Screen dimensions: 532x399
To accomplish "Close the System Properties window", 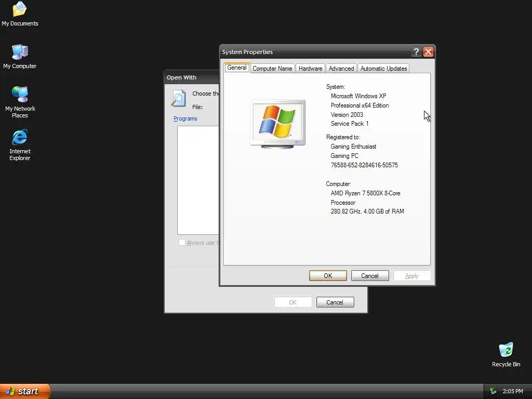I will (428, 51).
